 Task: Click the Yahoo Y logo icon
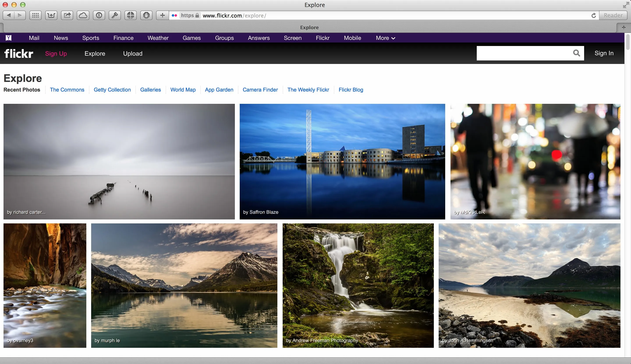9,38
